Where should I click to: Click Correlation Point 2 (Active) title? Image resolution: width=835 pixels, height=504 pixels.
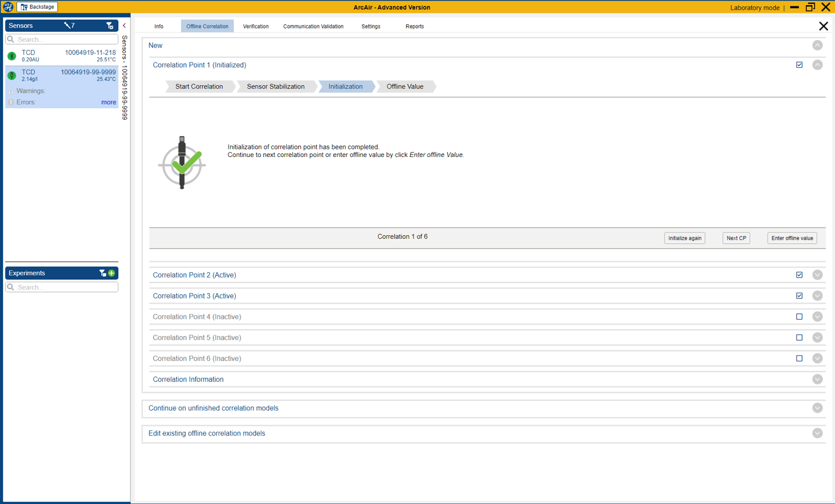(x=194, y=275)
